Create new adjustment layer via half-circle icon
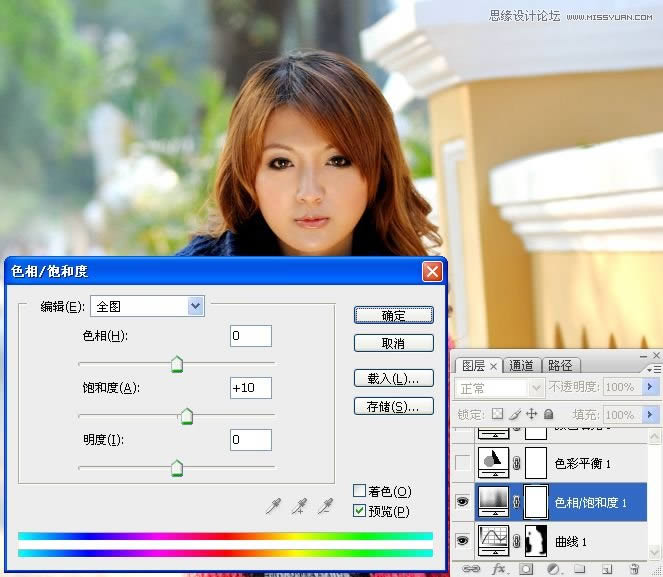Image resolution: width=663 pixels, height=577 pixels. point(552,569)
